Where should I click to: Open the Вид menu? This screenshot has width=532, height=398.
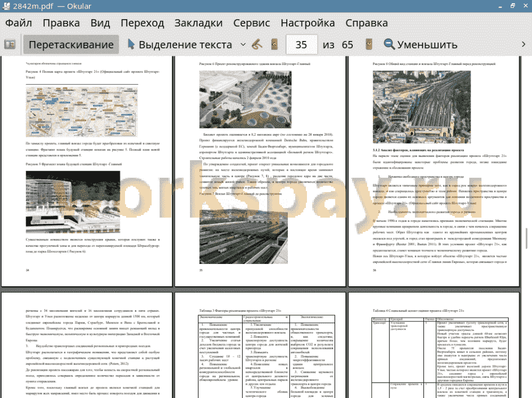pos(100,23)
